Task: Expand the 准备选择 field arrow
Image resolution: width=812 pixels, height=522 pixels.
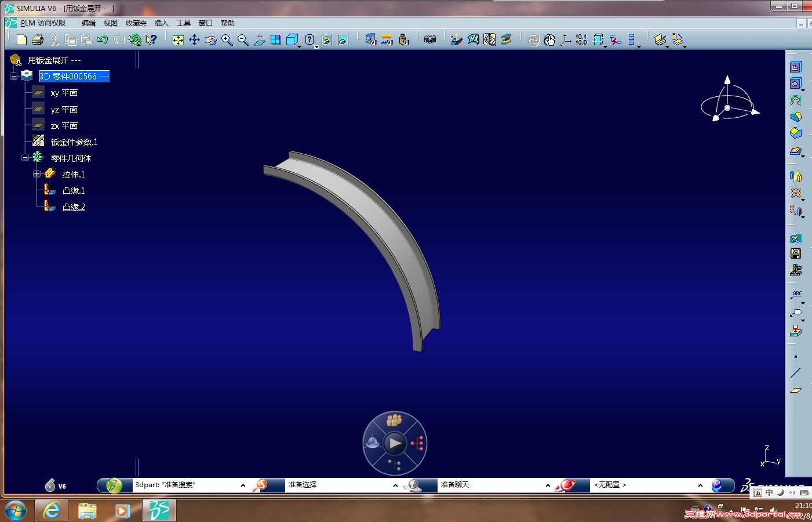Action: 395,485
